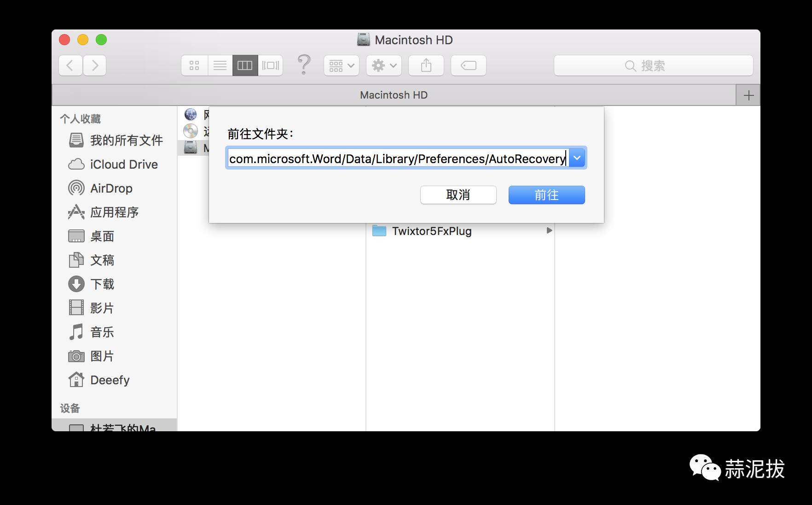Click the edit tags button
The height and width of the screenshot is (505, 812).
[x=469, y=65]
